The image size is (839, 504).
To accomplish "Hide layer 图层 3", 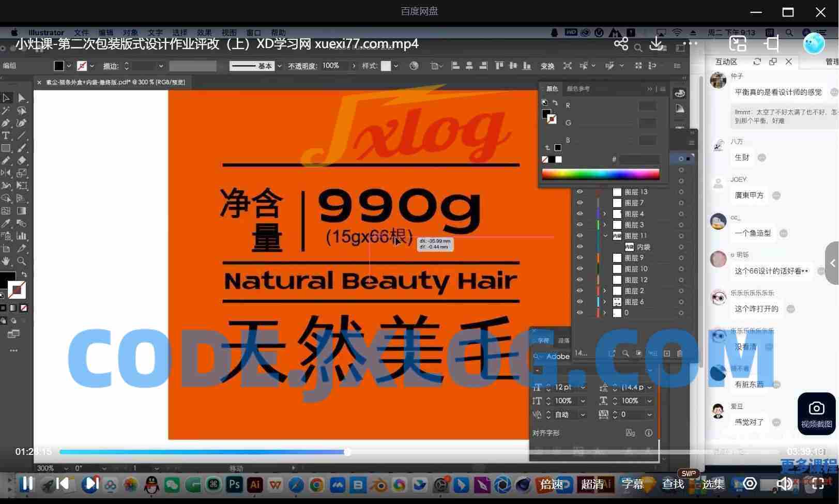I will (579, 225).
